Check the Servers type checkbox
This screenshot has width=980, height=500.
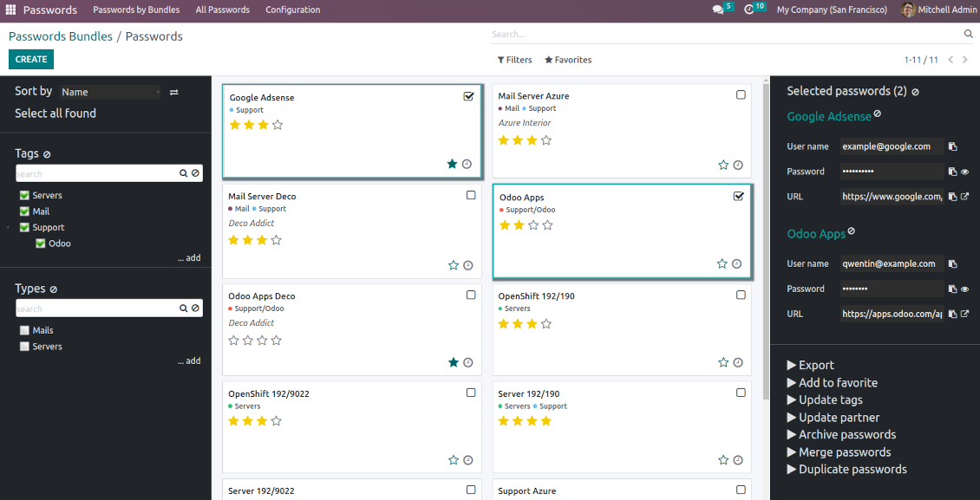[24, 347]
